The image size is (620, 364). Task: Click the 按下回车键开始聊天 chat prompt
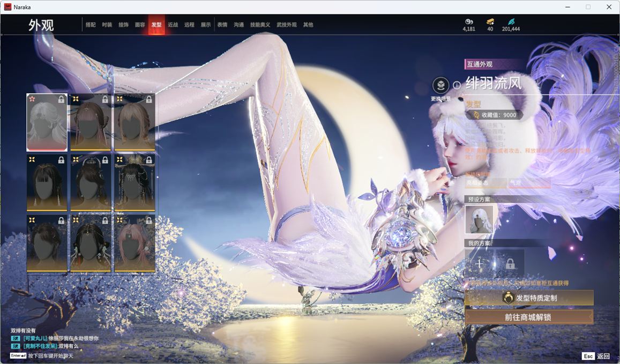(x=50, y=356)
